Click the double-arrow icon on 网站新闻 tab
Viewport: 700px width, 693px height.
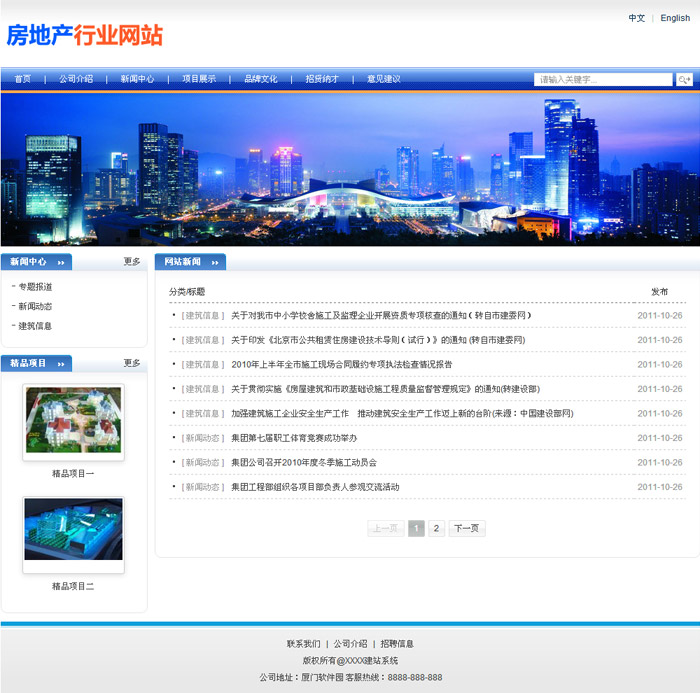tap(215, 262)
